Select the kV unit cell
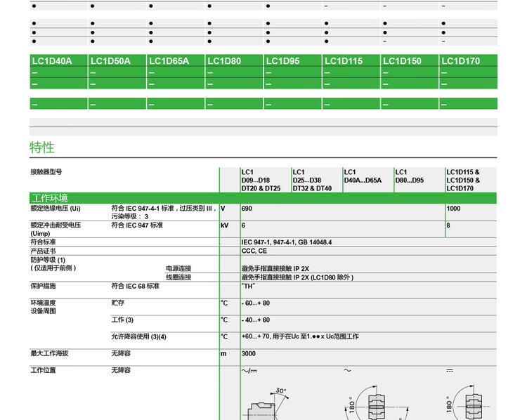 (225, 225)
